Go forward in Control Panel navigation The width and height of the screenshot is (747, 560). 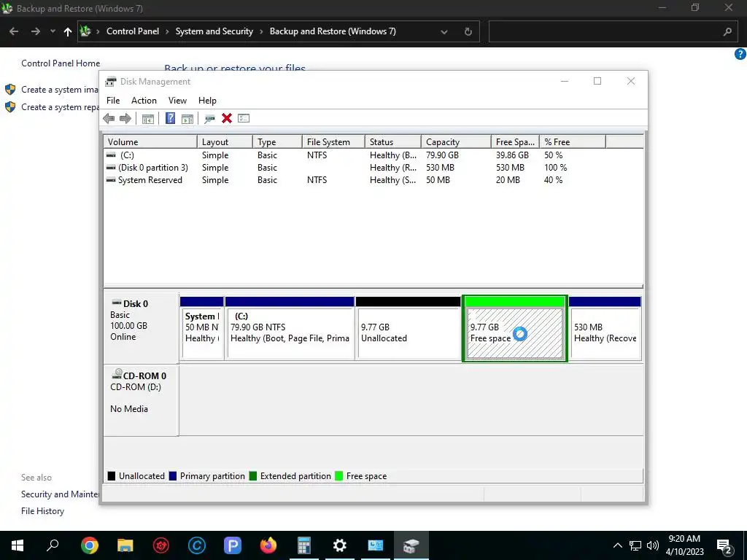point(35,31)
